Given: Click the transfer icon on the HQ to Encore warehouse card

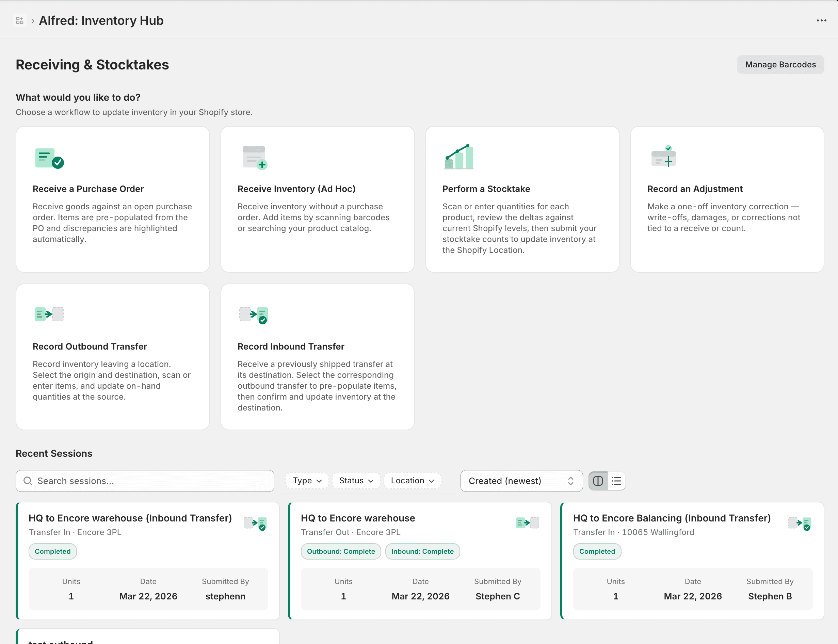Looking at the screenshot, I should [x=527, y=522].
